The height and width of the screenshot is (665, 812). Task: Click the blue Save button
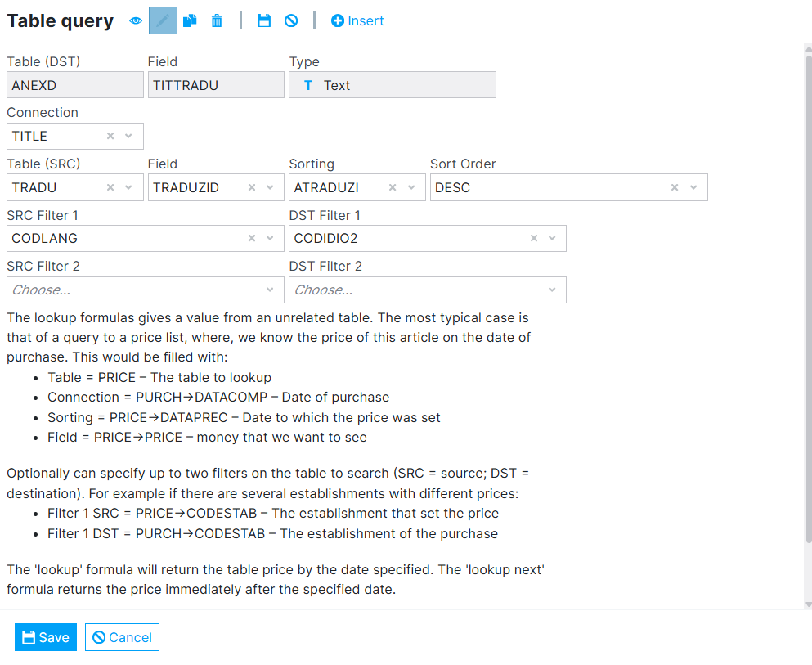[x=45, y=637]
